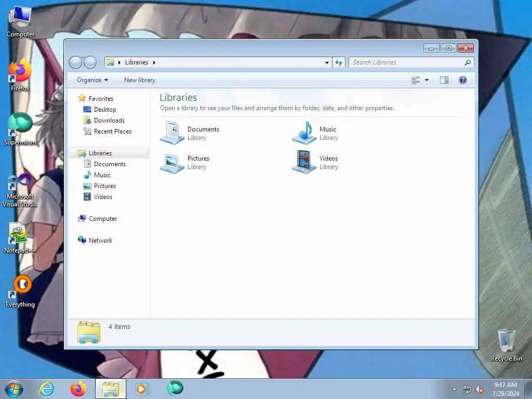The height and width of the screenshot is (399, 532).
Task: Click the Windows Explorer taskbar button
Action: pos(111,389)
